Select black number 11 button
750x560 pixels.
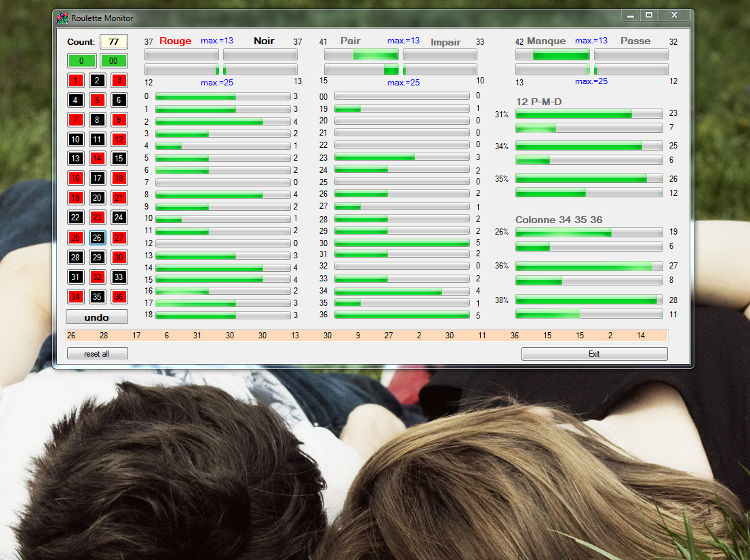(97, 139)
